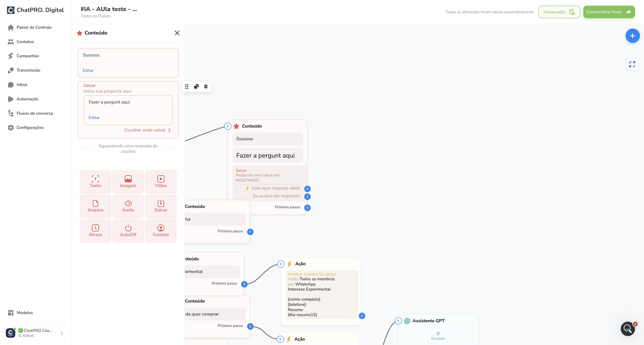Click the Visualização button

[559, 12]
